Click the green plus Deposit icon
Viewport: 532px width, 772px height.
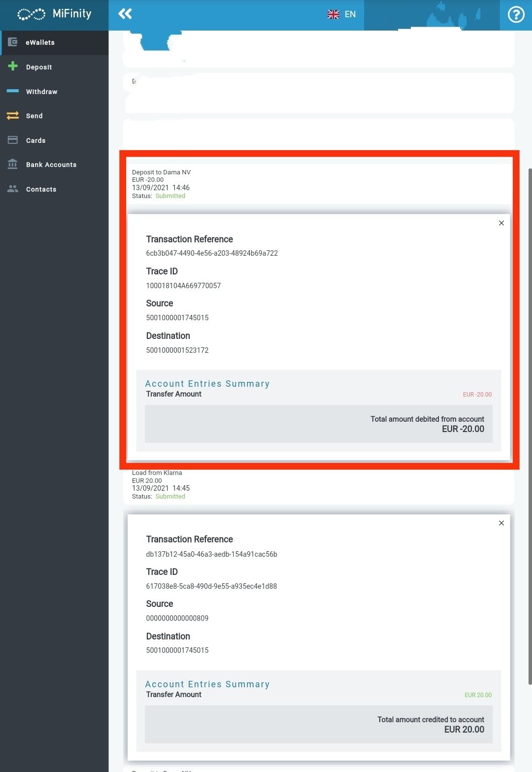click(x=13, y=67)
